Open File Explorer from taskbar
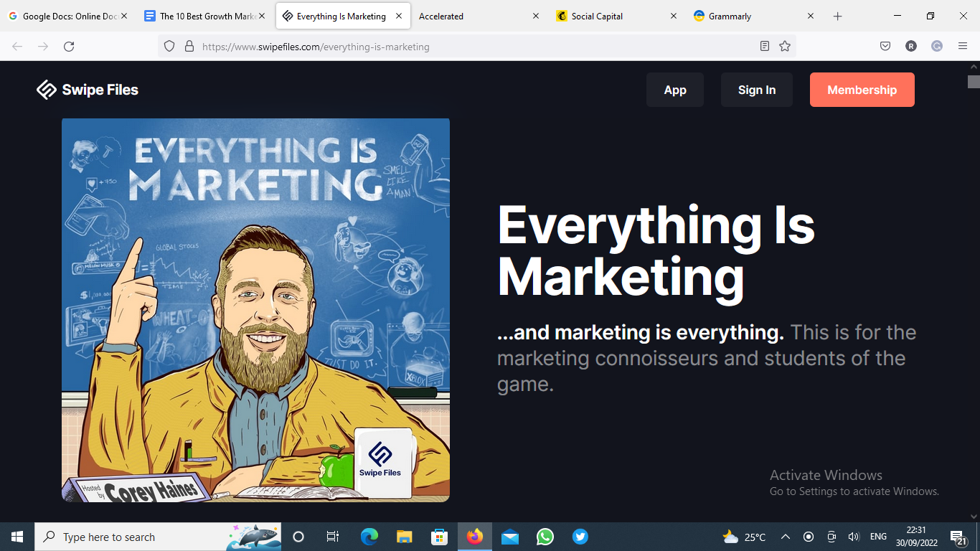Screen dimensions: 980x551 (405, 537)
